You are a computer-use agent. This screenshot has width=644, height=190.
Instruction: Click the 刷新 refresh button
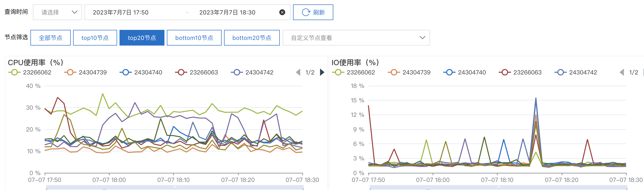pos(313,12)
